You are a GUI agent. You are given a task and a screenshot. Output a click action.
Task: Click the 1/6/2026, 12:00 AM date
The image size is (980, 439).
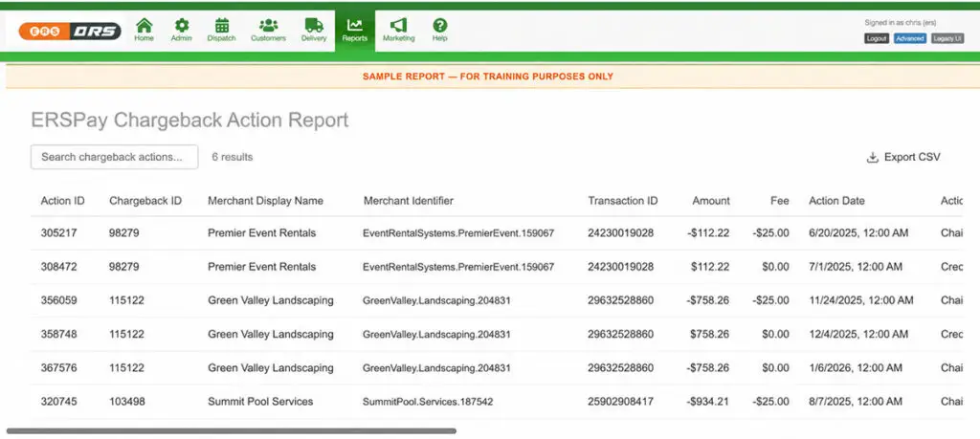856,368
